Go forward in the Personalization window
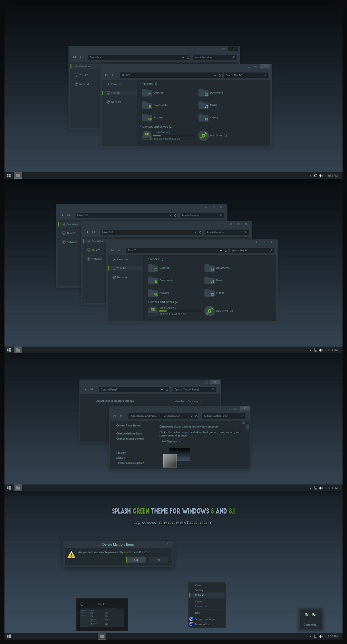The image size is (347, 644). [121, 416]
